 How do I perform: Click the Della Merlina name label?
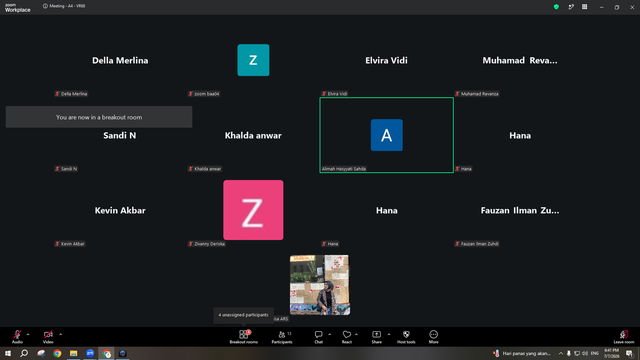click(x=71, y=94)
